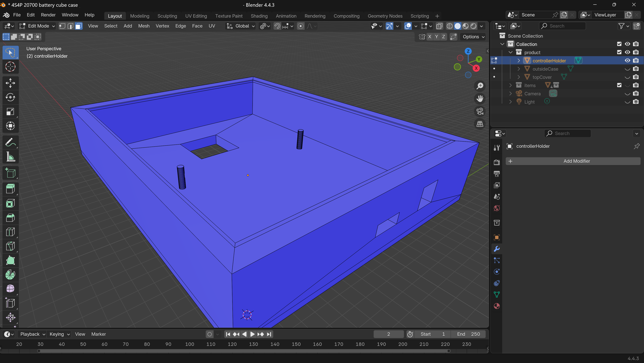
Task: Uncheck the items collection checkbox
Action: pyautogui.click(x=619, y=85)
